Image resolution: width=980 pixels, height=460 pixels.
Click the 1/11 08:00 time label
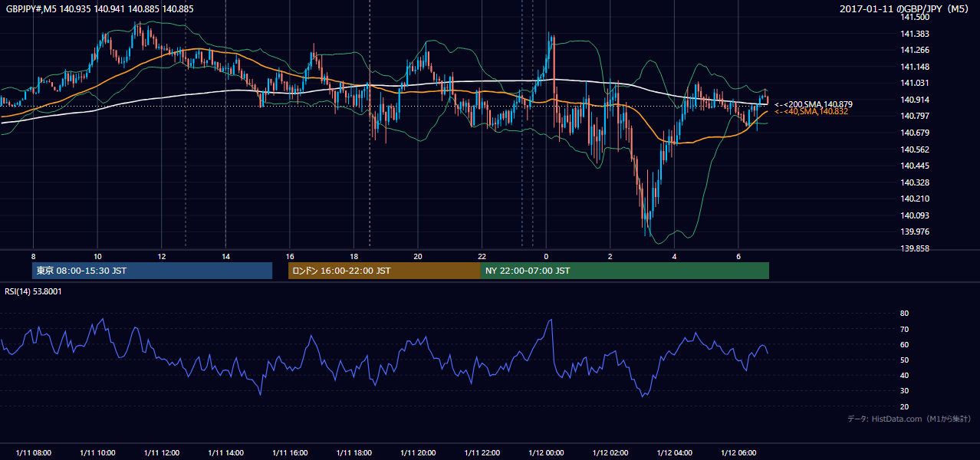tap(33, 453)
